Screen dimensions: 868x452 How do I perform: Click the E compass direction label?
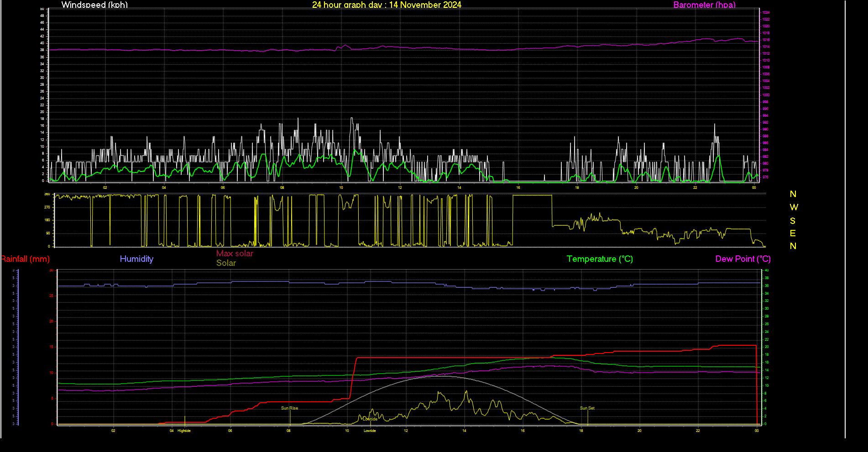coord(793,234)
